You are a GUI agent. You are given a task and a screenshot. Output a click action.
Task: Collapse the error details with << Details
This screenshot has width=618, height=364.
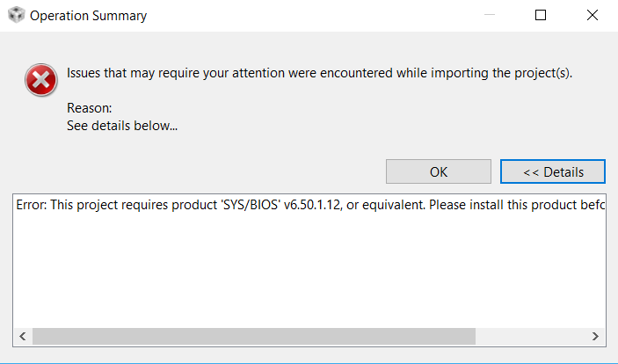point(553,171)
